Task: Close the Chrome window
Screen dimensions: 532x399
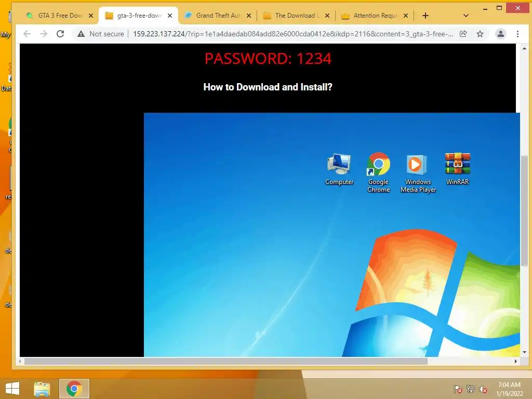Action: click(517, 8)
